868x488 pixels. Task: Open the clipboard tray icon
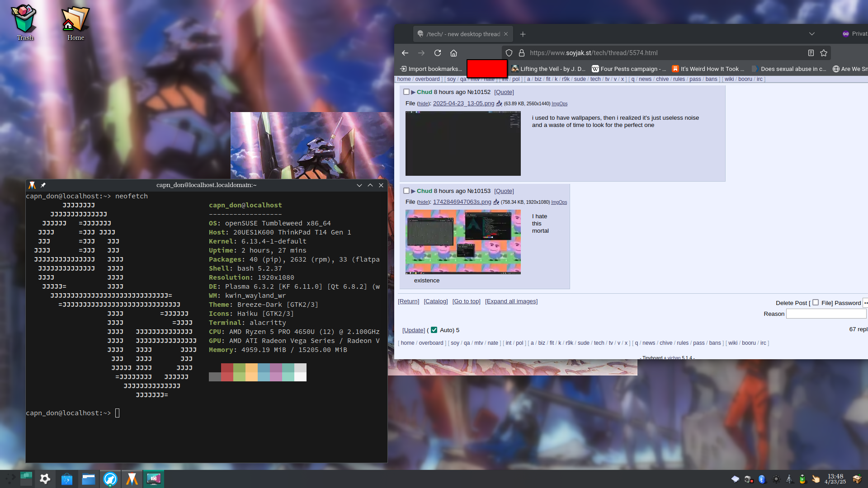(x=735, y=479)
